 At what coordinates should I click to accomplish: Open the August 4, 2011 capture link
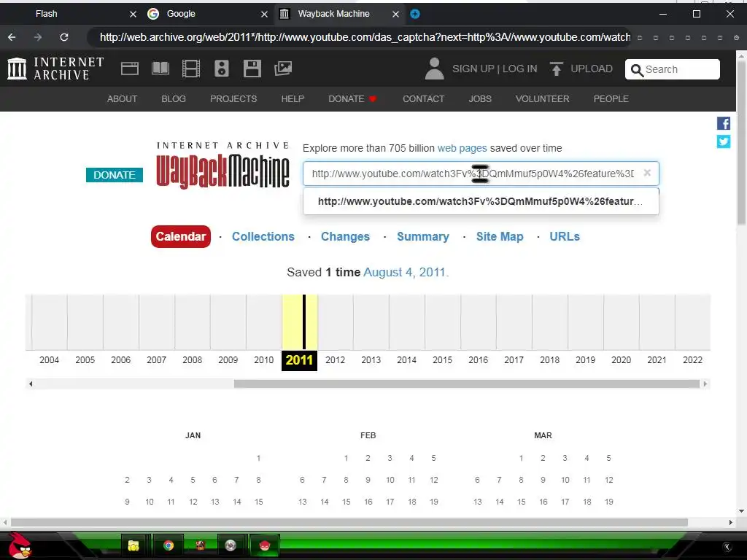[406, 273]
